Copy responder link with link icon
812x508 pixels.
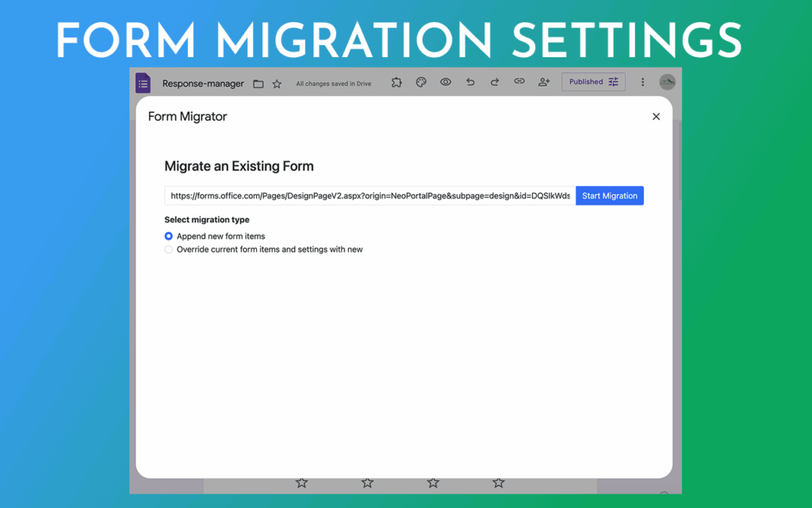[519, 82]
